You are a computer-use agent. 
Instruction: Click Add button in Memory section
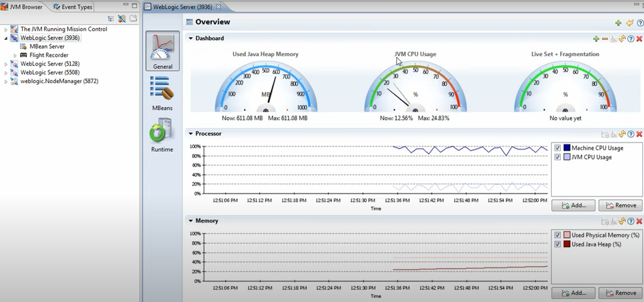(573, 293)
